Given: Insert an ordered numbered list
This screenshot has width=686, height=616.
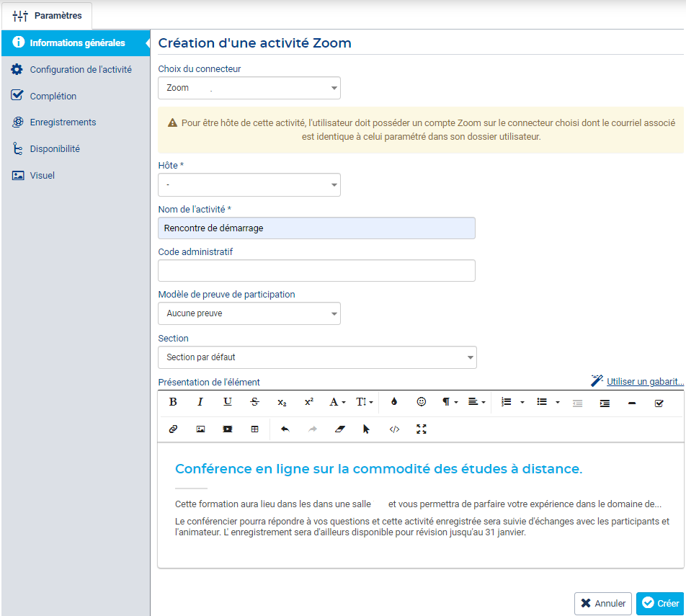Looking at the screenshot, I should coord(506,402).
